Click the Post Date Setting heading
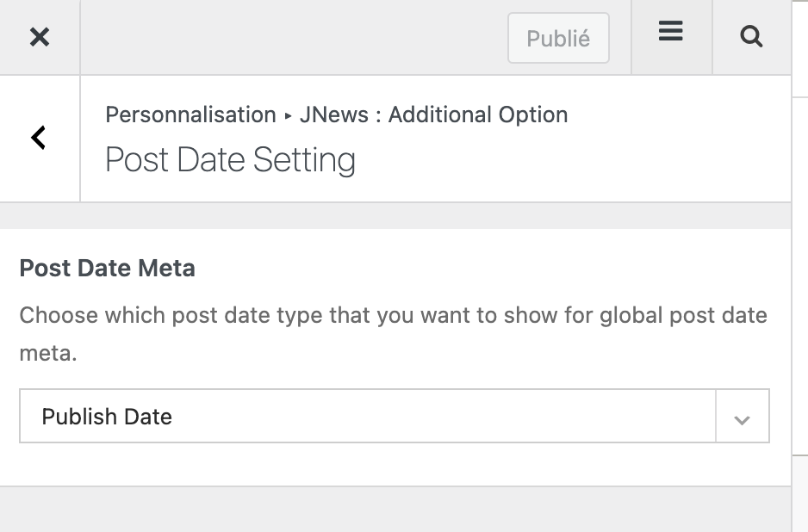Viewport: 808px width, 532px height. click(230, 159)
